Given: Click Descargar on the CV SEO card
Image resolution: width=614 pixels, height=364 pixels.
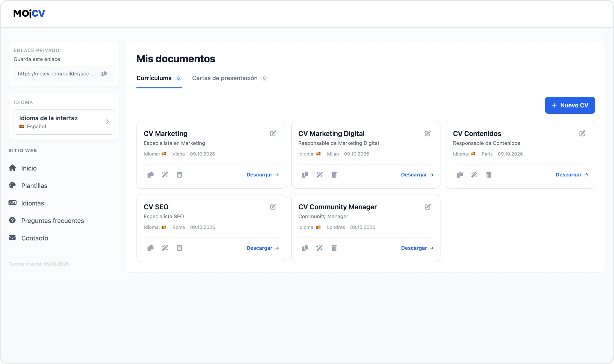Looking at the screenshot, I should [262, 248].
